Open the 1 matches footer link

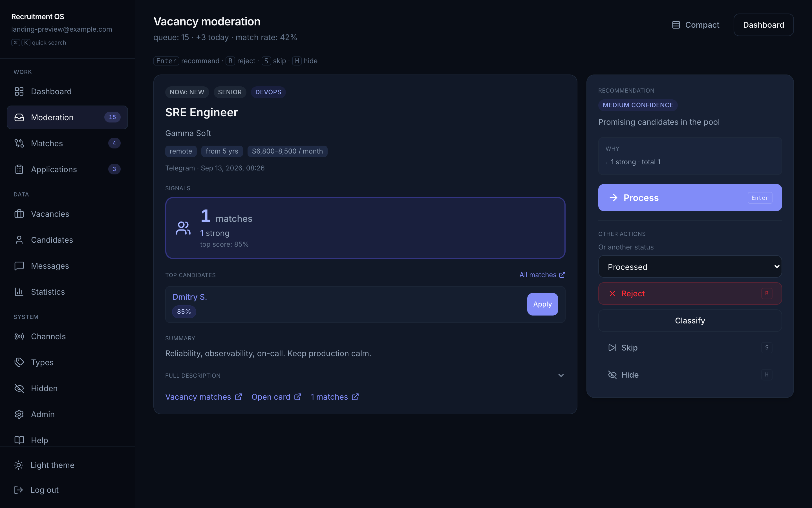[335, 397]
